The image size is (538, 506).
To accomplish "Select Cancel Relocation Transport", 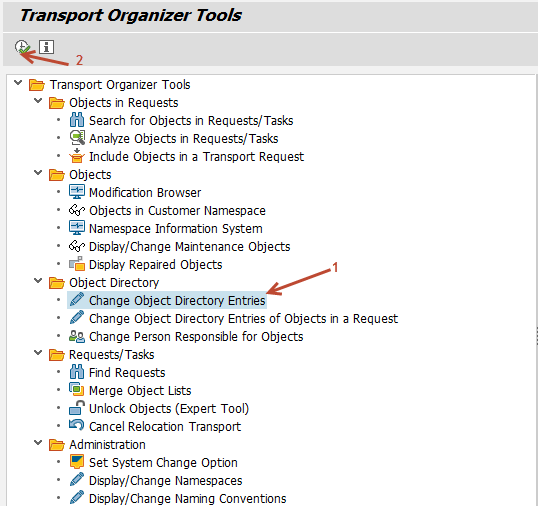I will (165, 427).
